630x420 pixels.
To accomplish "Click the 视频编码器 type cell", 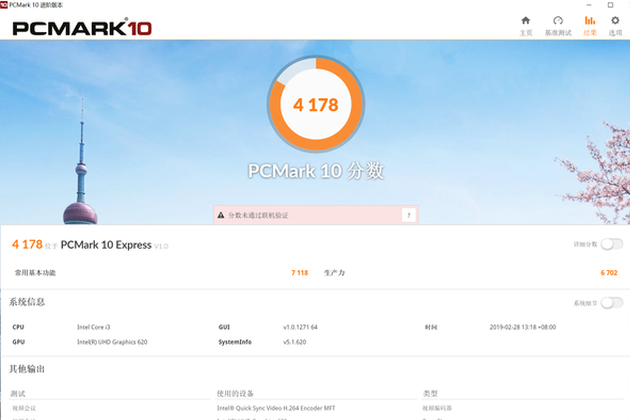I will coord(437,408).
